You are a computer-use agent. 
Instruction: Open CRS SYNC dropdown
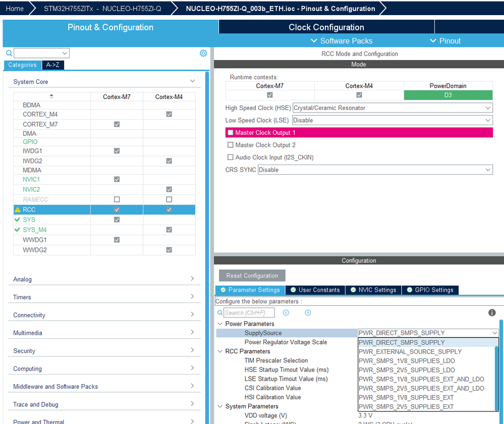[375, 170]
